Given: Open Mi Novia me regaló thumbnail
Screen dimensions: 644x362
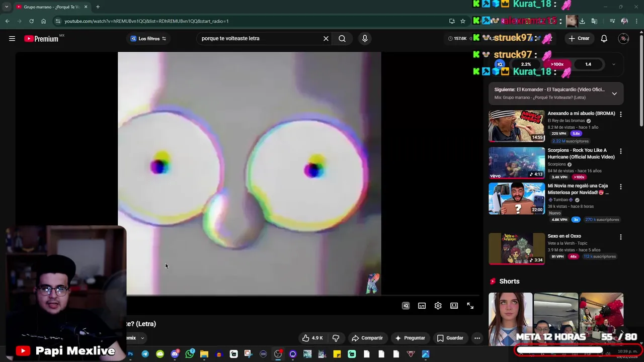Looking at the screenshot, I should 517,199.
